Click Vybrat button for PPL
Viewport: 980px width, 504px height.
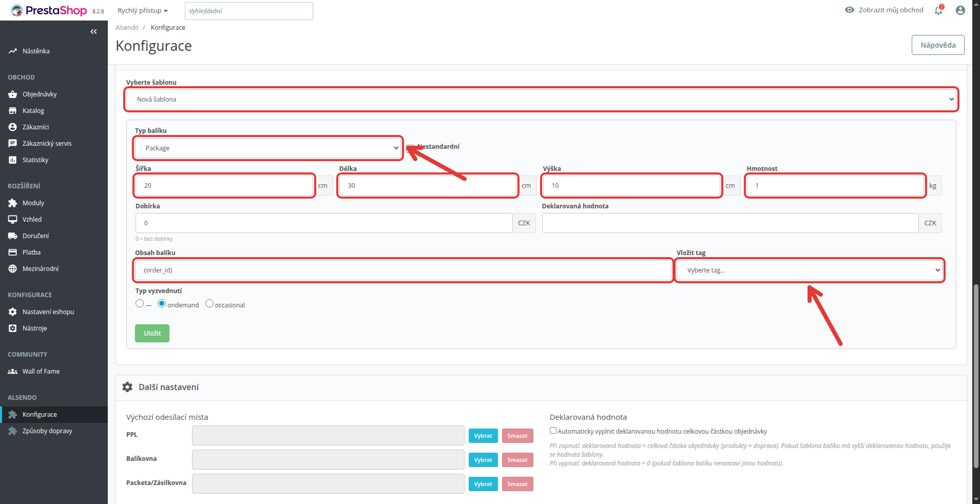pos(483,436)
